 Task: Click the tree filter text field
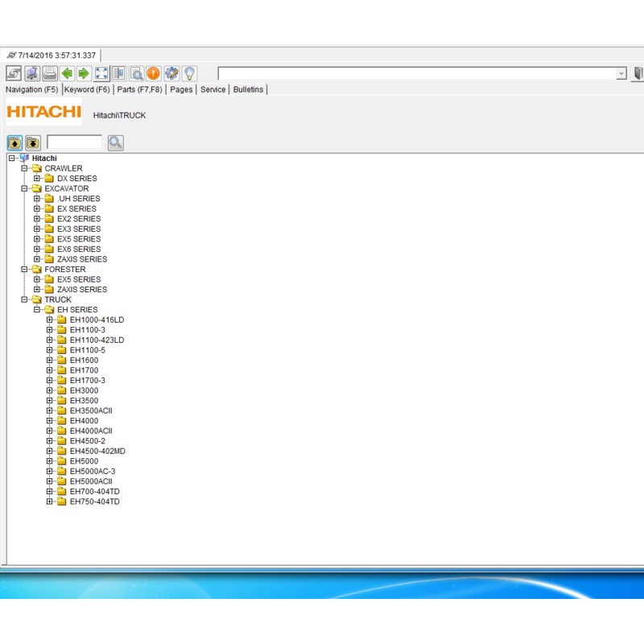74,142
